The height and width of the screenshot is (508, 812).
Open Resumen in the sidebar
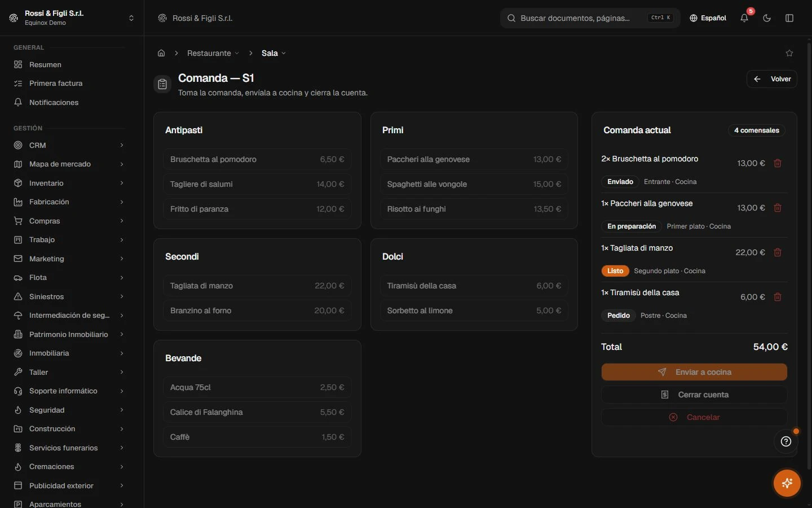[69, 64]
